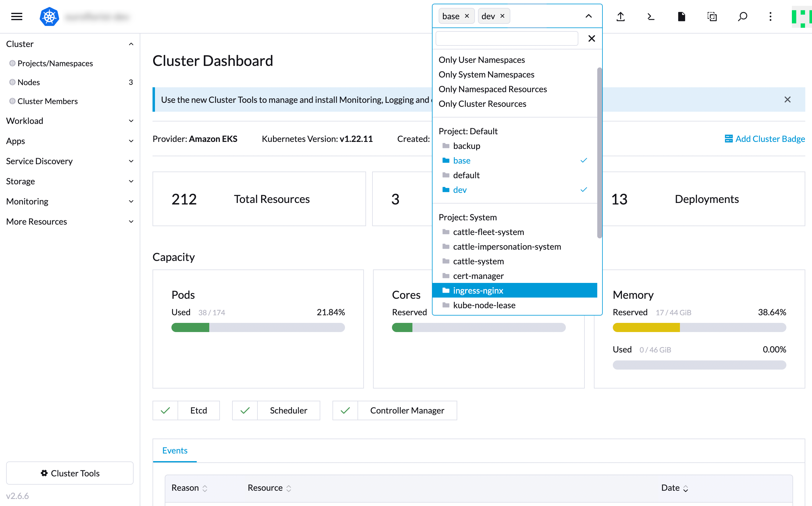Click the file/document icon in top bar
Viewport: 812px width, 506px height.
point(680,16)
